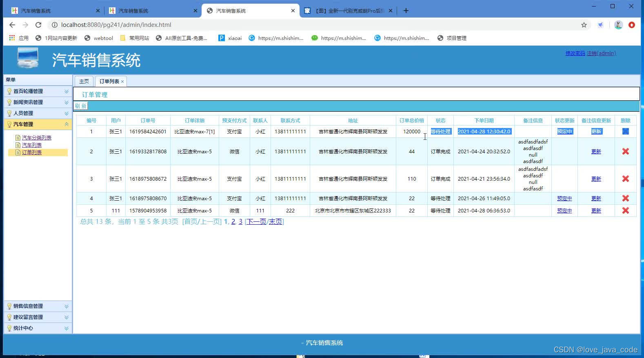Screen dimensions: 644x358
Task: Click 预定中 link for order 1619584242601
Action: (x=564, y=131)
